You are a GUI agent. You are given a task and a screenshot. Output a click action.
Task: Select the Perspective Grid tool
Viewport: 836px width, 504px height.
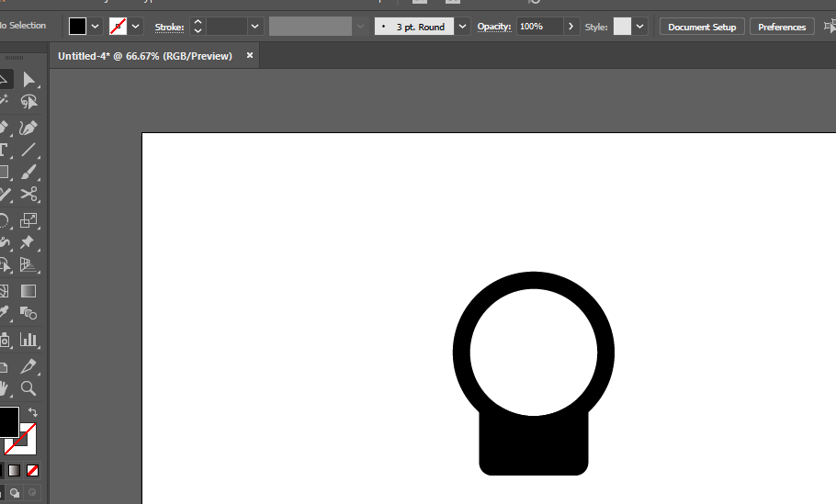point(28,264)
